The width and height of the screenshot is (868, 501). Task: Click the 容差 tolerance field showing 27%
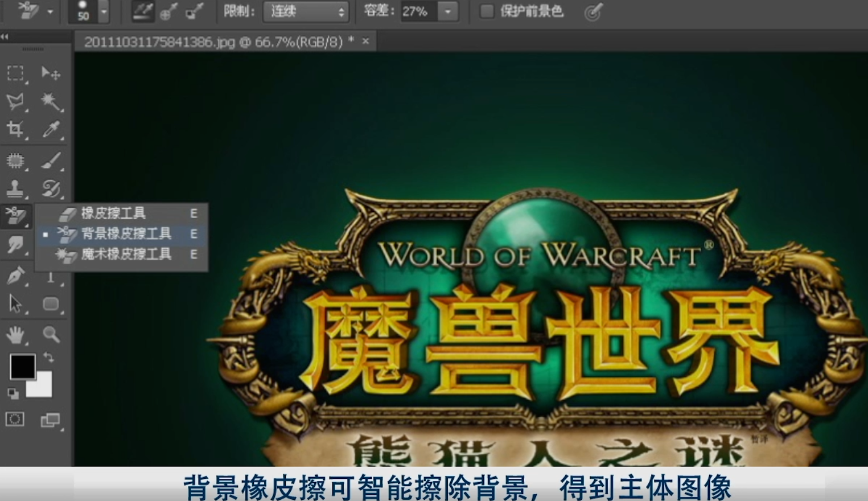419,11
